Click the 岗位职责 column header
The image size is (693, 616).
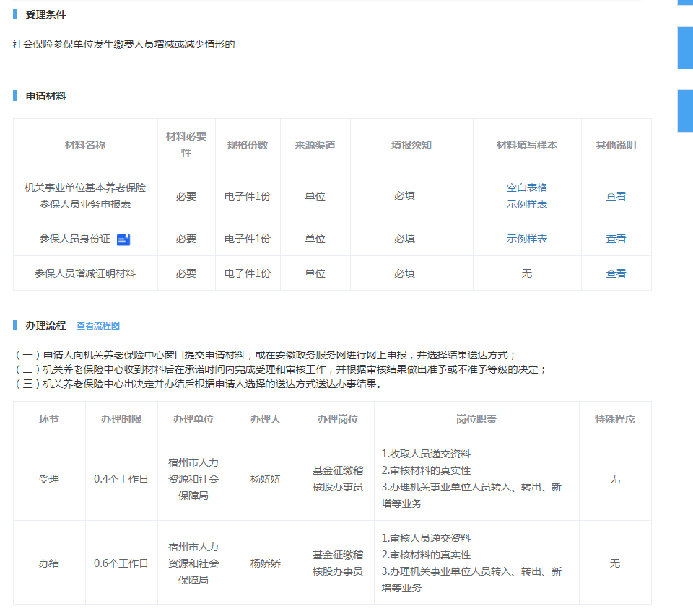476,419
